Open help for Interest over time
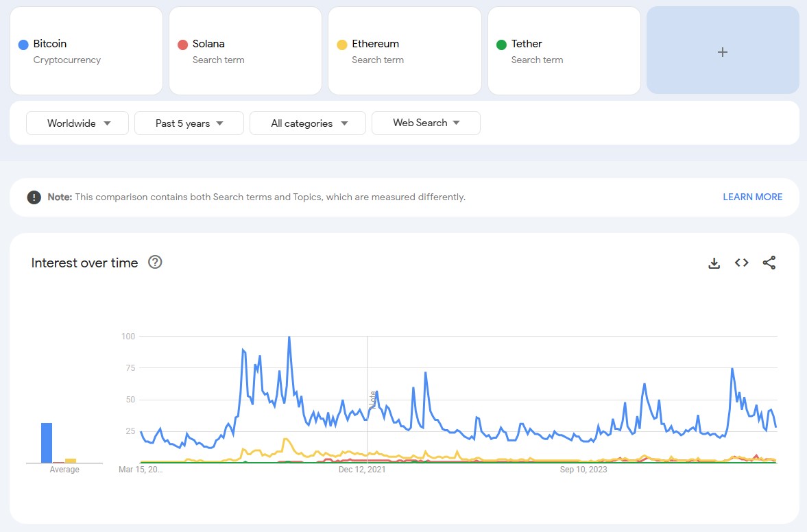Viewport: 807px width, 532px height. pos(155,262)
